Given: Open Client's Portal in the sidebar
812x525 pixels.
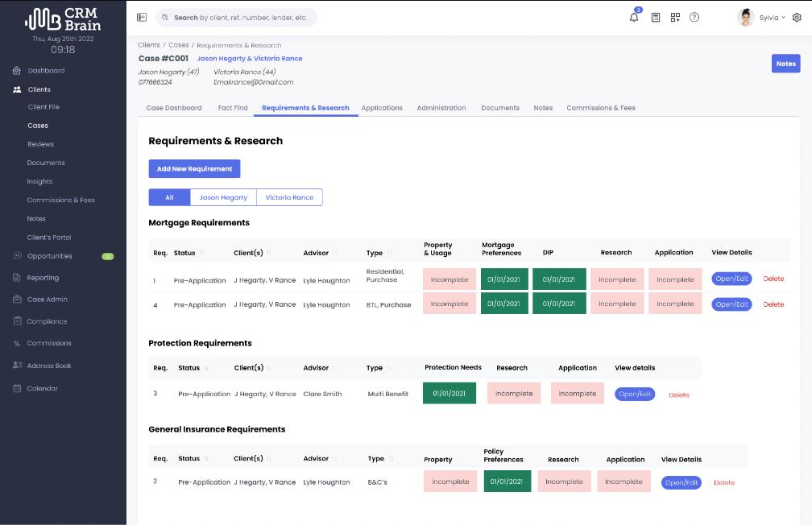Looking at the screenshot, I should (x=48, y=237).
